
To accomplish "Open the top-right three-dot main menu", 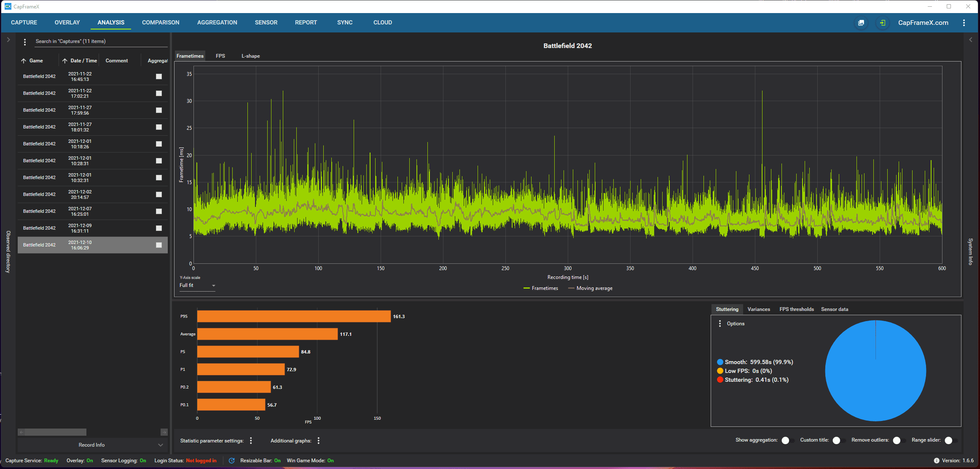I will click(x=964, y=23).
